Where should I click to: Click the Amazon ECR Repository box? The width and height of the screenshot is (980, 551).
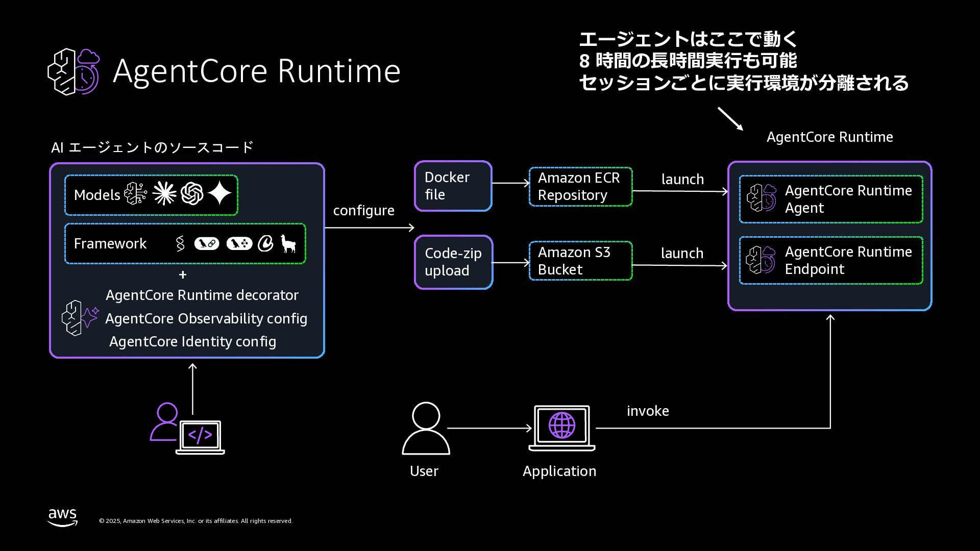[580, 187]
